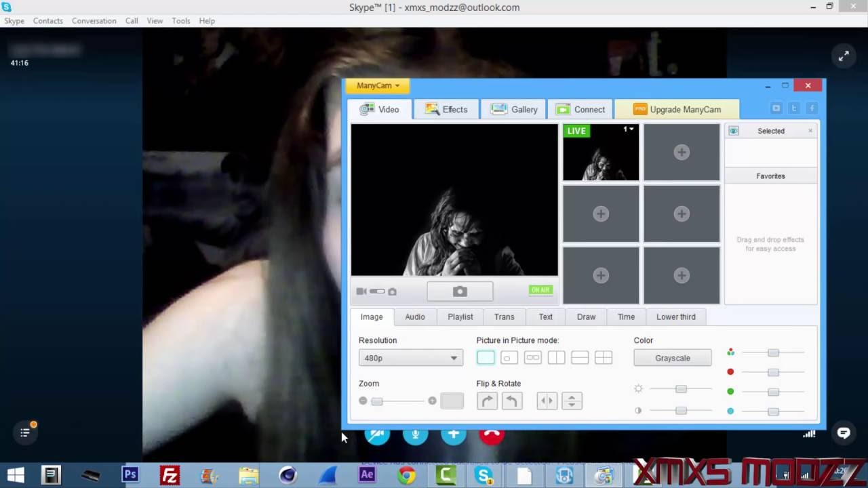Zoom in using the plus icon
The height and width of the screenshot is (488, 868).
pos(432,401)
